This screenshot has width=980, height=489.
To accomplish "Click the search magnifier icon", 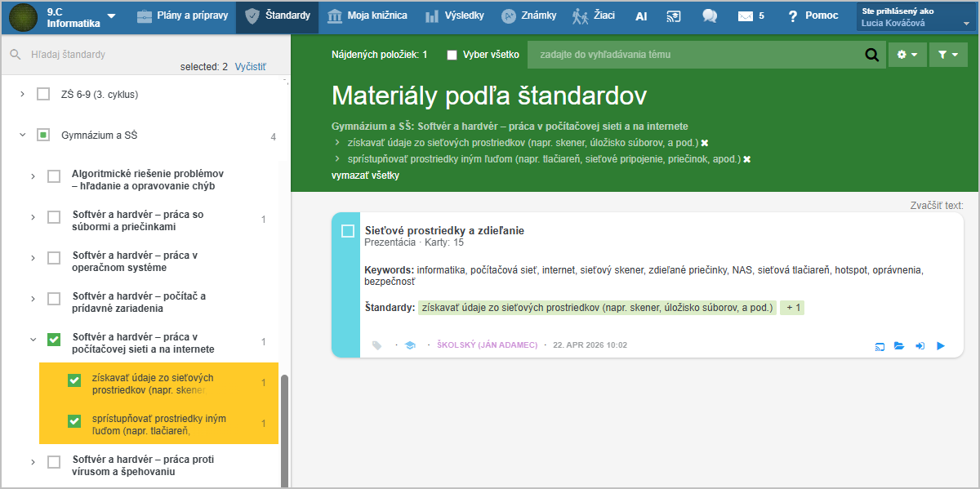I will coord(872,55).
